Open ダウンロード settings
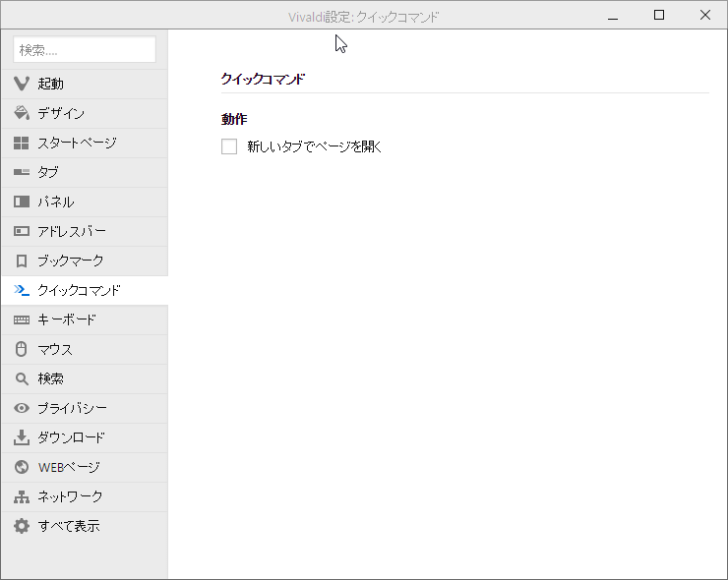Viewport: 728px width, 580px height. pyautogui.click(x=85, y=437)
